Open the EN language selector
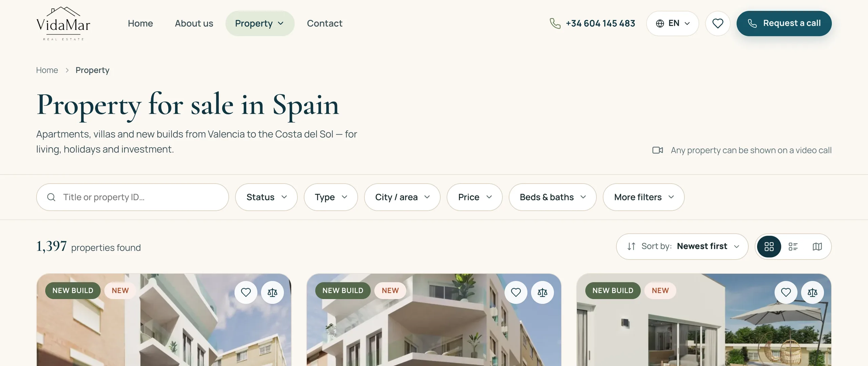 (x=672, y=23)
